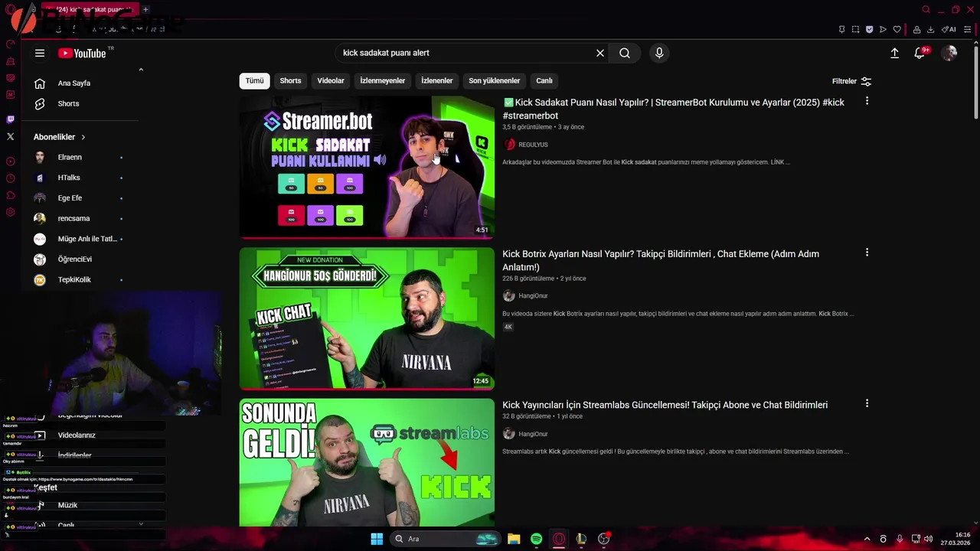
Task: Take a snapshot with the Opera toolbar snapshot icon
Action: click(x=855, y=30)
